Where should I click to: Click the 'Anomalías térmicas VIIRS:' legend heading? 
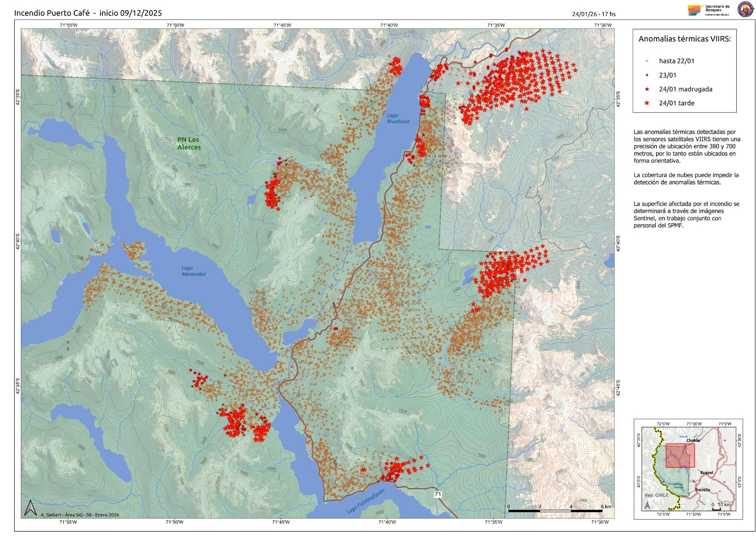[684, 39]
